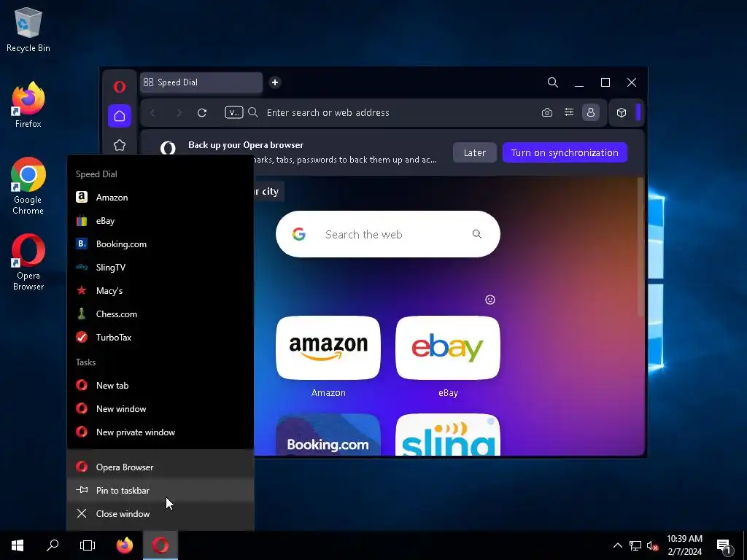Open the profile account icon
Image resolution: width=747 pixels, height=560 pixels.
[591, 112]
